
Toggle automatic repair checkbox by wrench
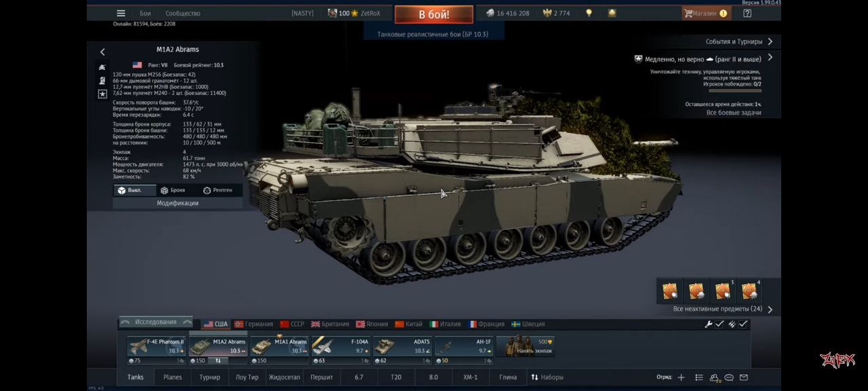pyautogui.click(x=720, y=324)
